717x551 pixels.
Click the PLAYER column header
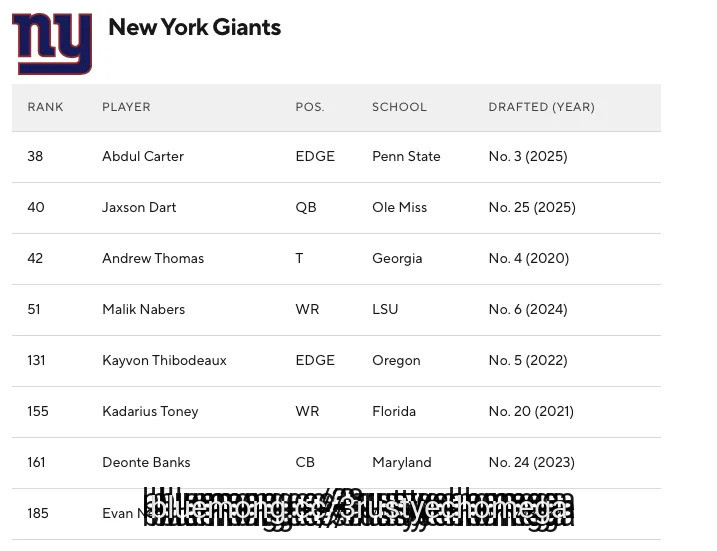pos(126,107)
